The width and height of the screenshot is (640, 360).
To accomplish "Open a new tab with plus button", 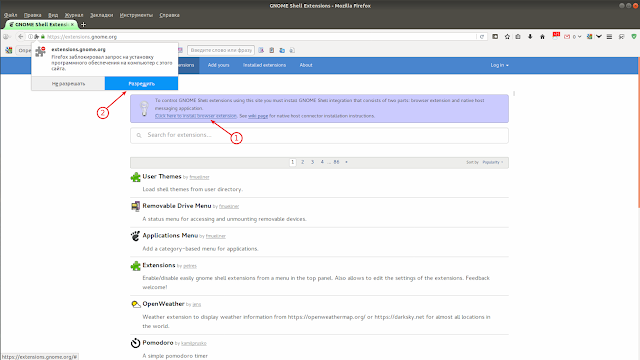I will pos(83,24).
